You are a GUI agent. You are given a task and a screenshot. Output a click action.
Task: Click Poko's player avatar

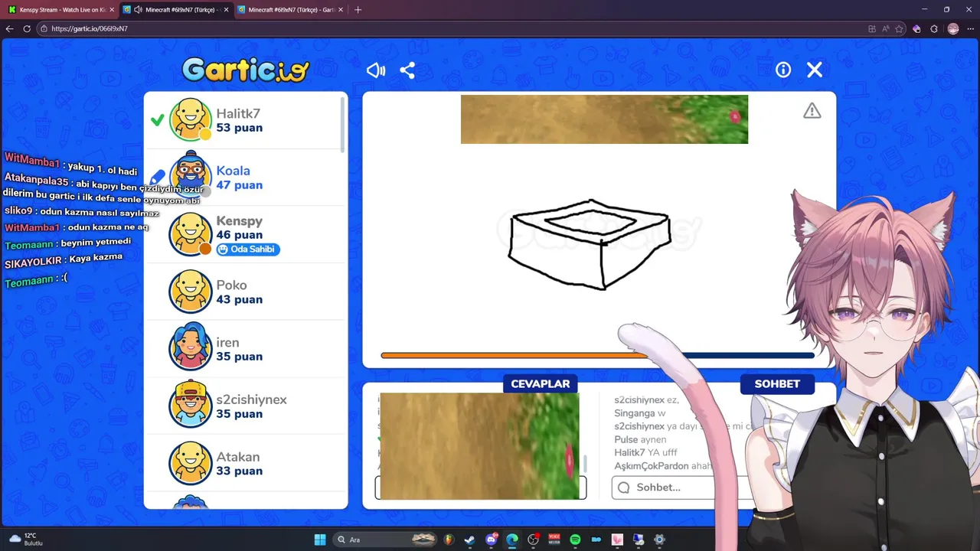tap(190, 292)
